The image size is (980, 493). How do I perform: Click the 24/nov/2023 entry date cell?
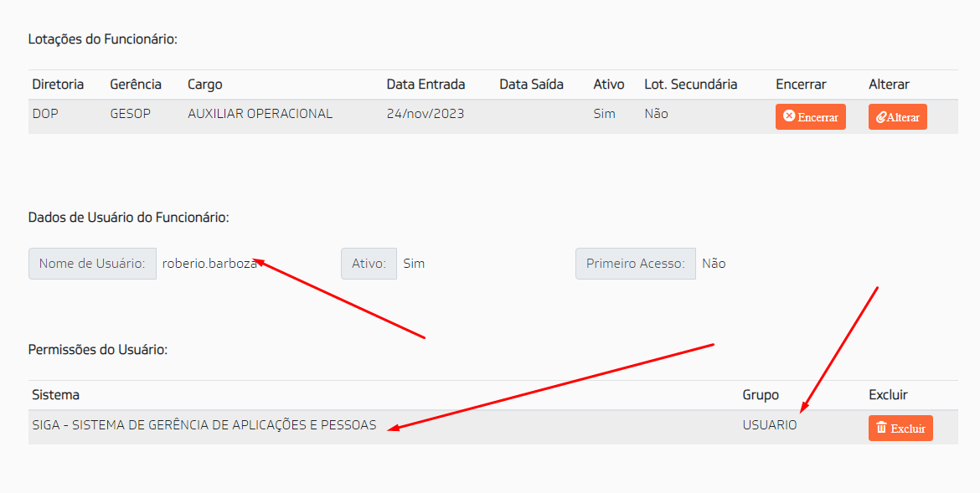(x=426, y=114)
